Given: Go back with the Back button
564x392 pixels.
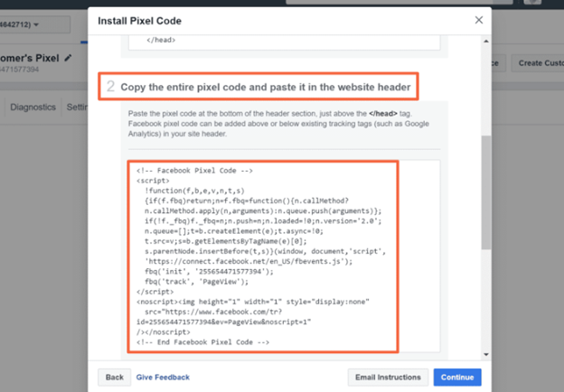Looking at the screenshot, I should tap(115, 378).
